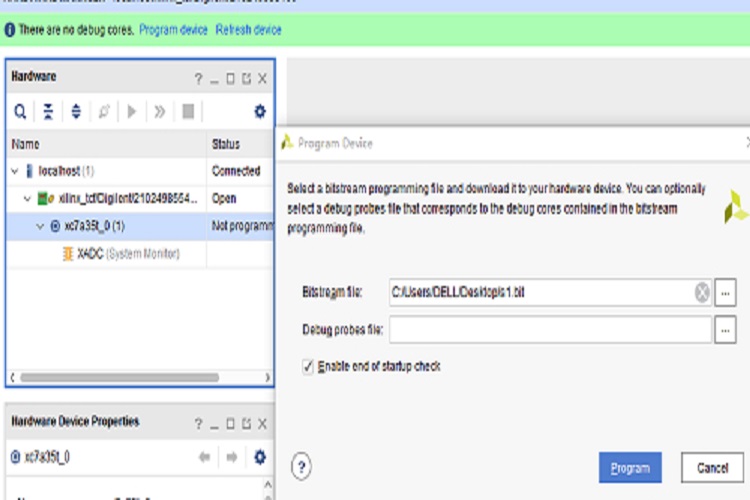Cancel the Program Device dialog
The image size is (750, 500).
click(x=712, y=467)
